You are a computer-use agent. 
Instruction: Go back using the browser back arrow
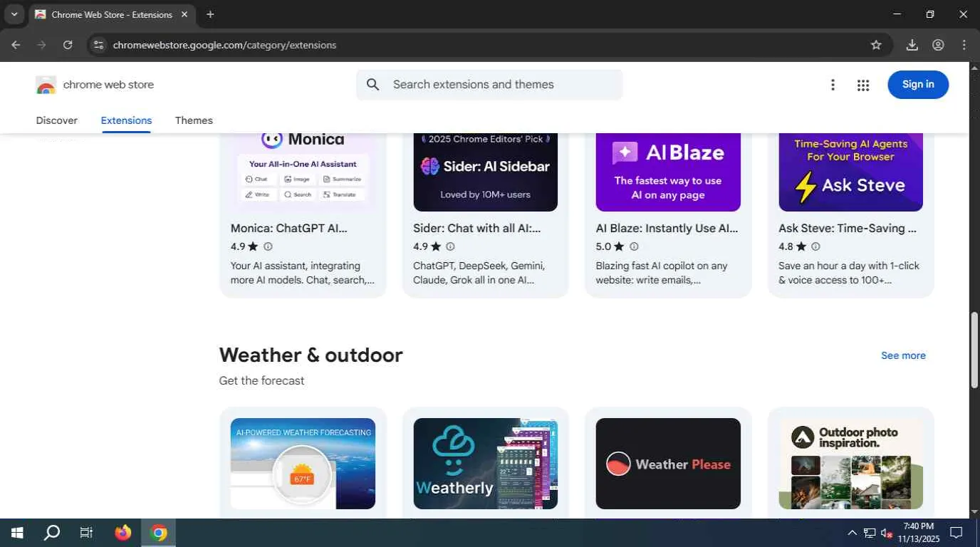pos(16,45)
